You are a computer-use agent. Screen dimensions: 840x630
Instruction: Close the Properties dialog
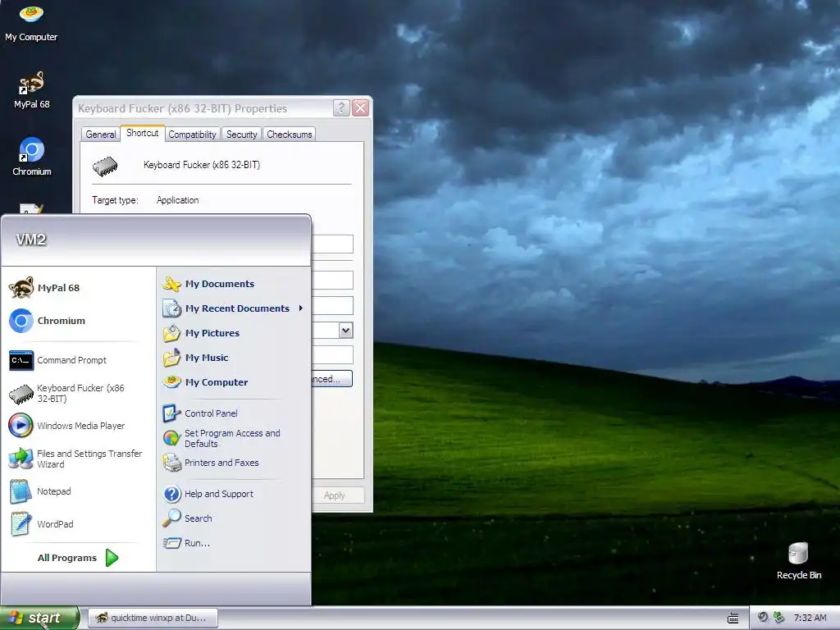(361, 108)
